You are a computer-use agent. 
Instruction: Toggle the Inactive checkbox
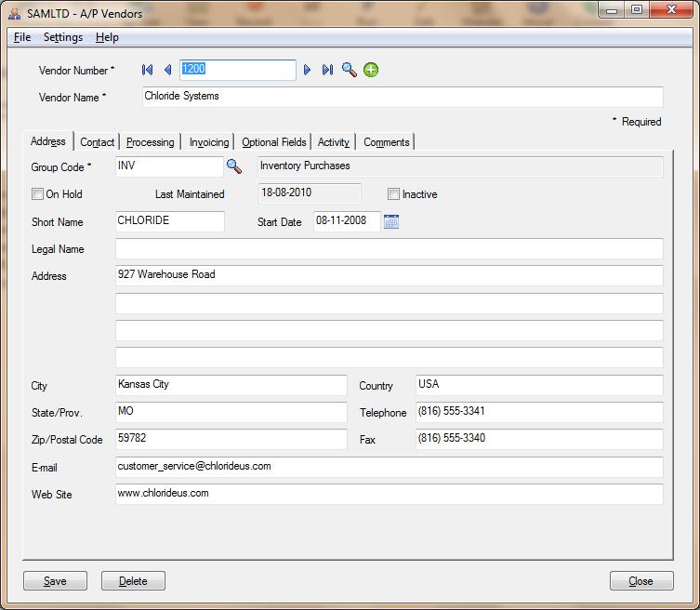(x=393, y=193)
